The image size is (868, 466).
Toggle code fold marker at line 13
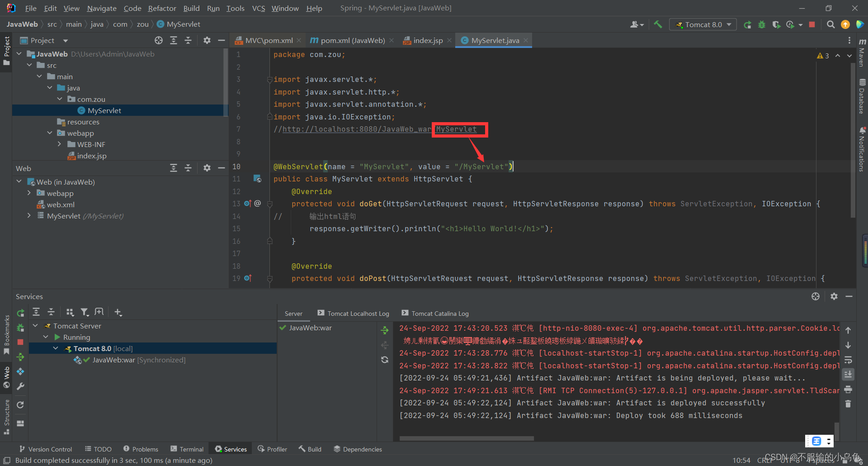click(269, 204)
